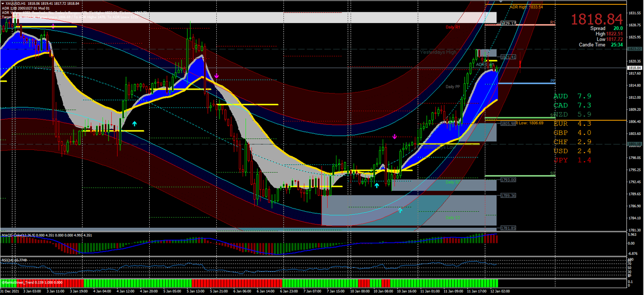Select the JPY 1.4 currency strength row

[572, 160]
